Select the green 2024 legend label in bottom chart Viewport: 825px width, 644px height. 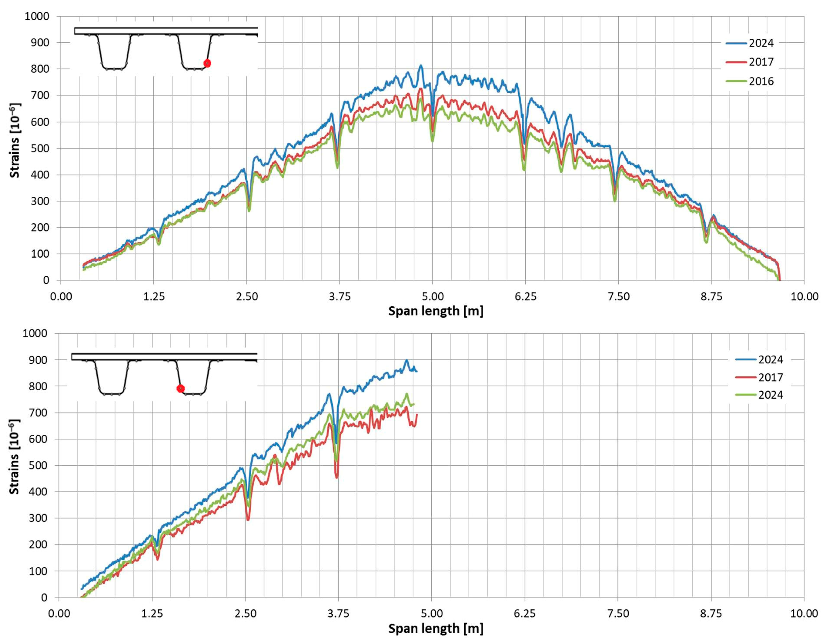pyautogui.click(x=771, y=395)
